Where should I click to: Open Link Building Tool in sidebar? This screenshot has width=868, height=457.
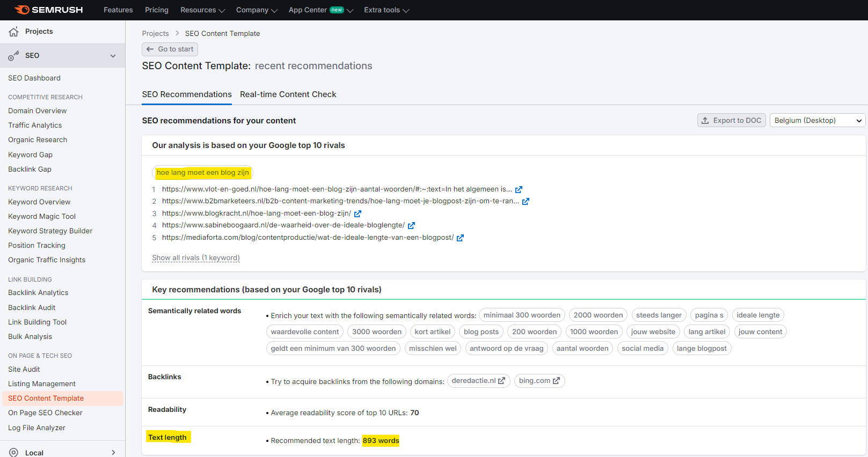pyautogui.click(x=37, y=322)
